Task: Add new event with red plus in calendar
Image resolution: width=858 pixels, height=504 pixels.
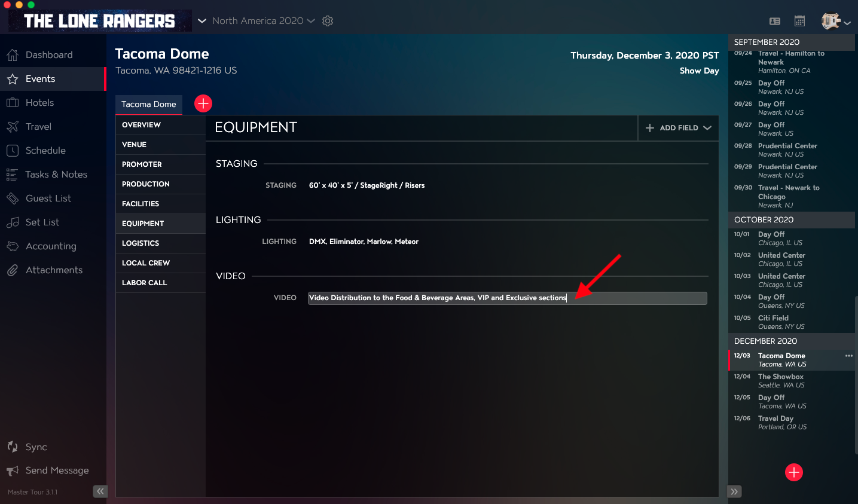Action: point(794,472)
